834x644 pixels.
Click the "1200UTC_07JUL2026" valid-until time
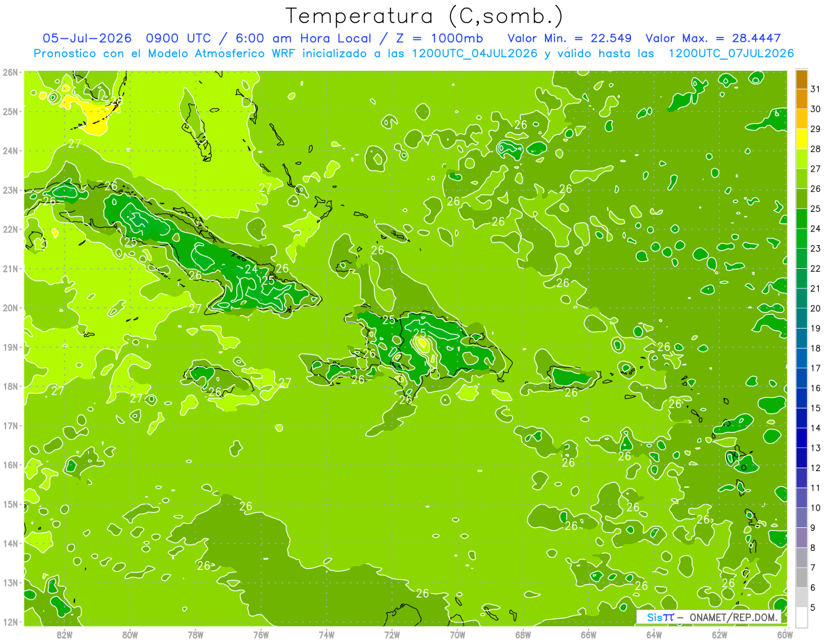pyautogui.click(x=731, y=53)
